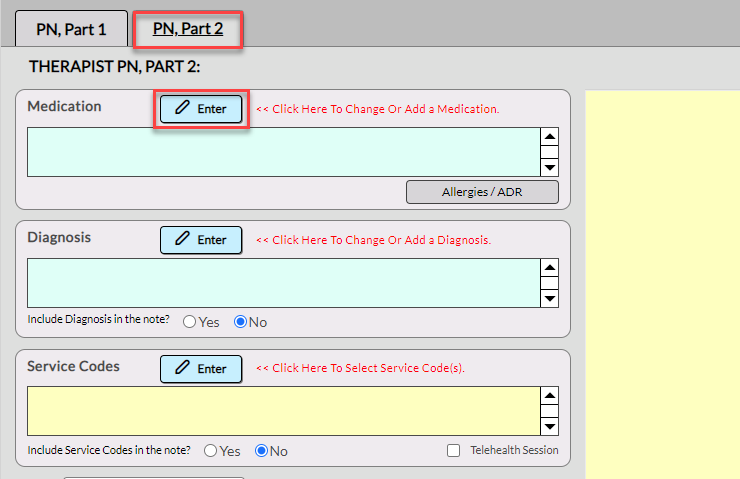Enable the Telehealth Session checkbox
Screen dimensions: 740x479
pyautogui.click(x=454, y=451)
